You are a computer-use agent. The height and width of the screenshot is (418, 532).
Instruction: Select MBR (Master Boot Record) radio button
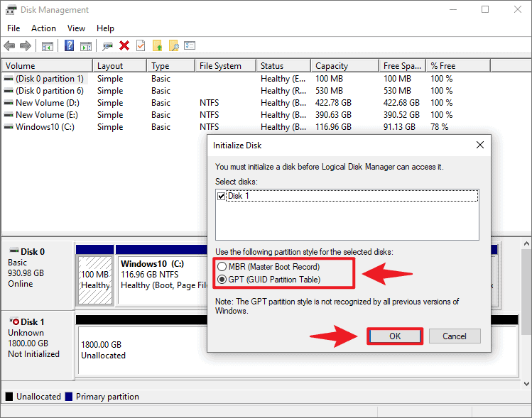coord(222,267)
